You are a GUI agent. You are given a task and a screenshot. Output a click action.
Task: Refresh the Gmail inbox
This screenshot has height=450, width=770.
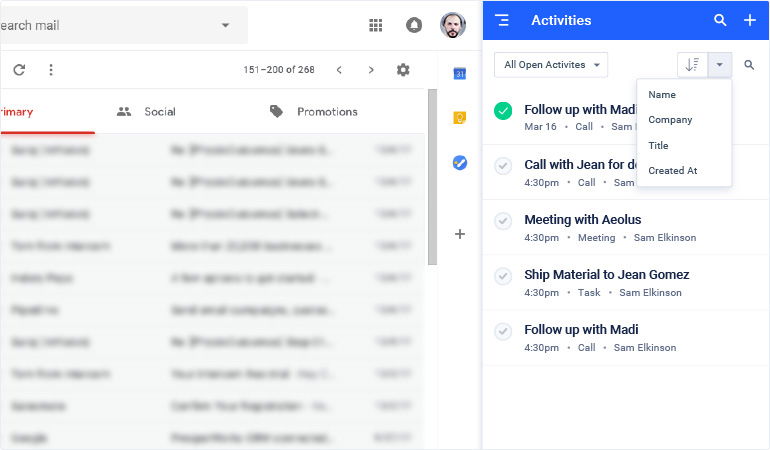click(19, 70)
